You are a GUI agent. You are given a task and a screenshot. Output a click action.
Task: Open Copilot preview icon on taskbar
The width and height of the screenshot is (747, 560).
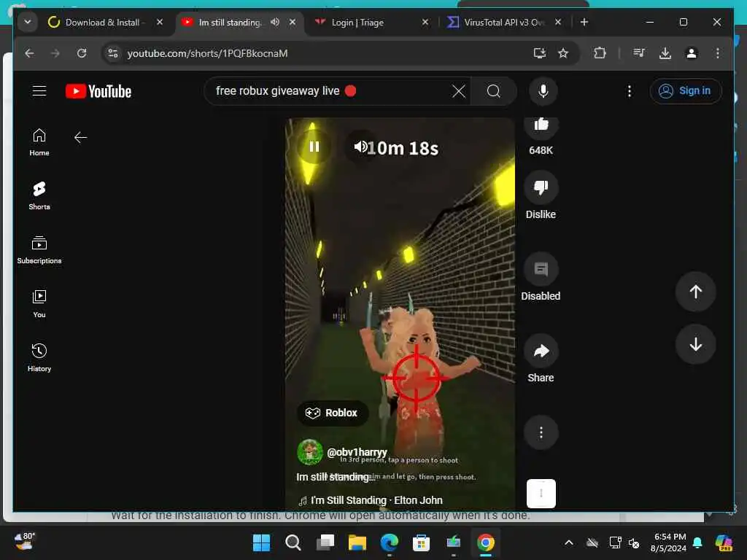tap(724, 542)
